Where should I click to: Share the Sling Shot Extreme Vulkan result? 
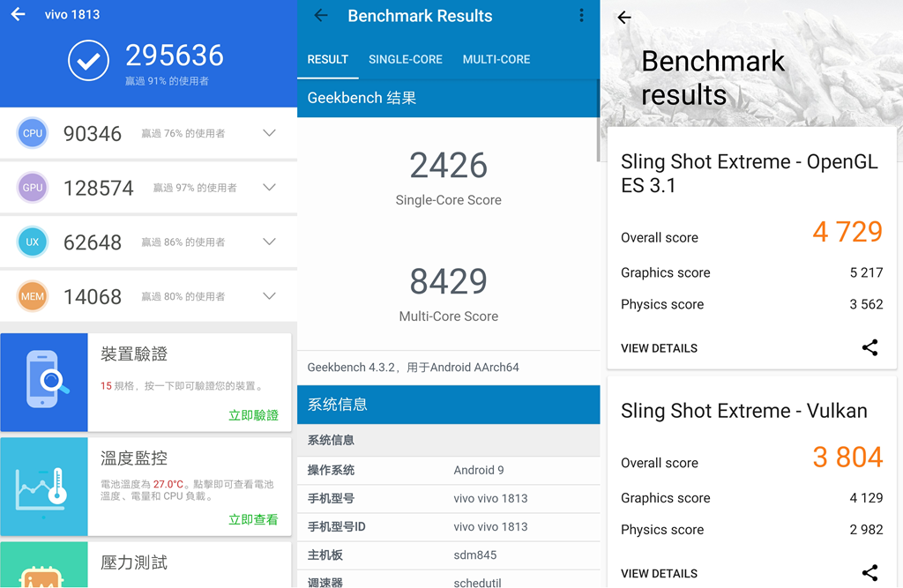869,572
